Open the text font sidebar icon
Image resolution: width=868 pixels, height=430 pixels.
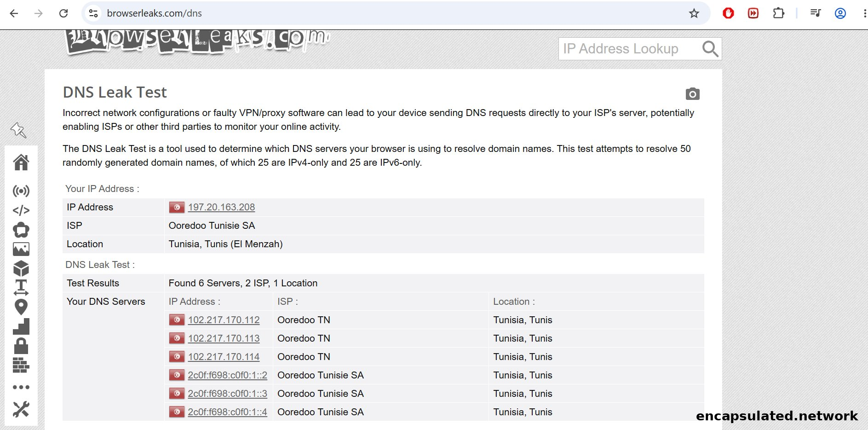(x=21, y=288)
